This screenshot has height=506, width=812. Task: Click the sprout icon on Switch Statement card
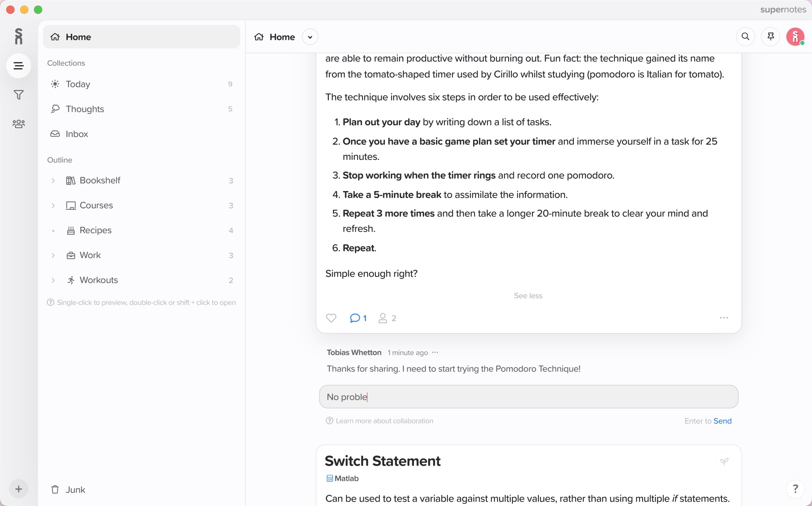pos(724,461)
